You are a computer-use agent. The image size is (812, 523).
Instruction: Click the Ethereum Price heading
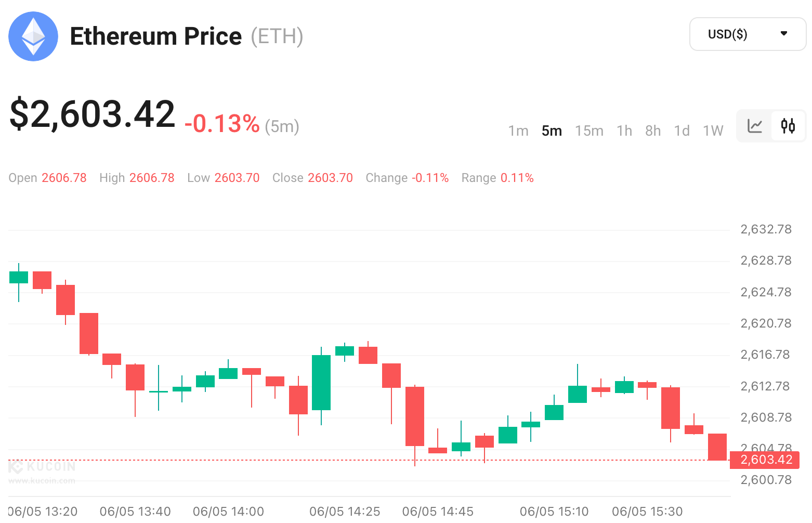tap(156, 36)
